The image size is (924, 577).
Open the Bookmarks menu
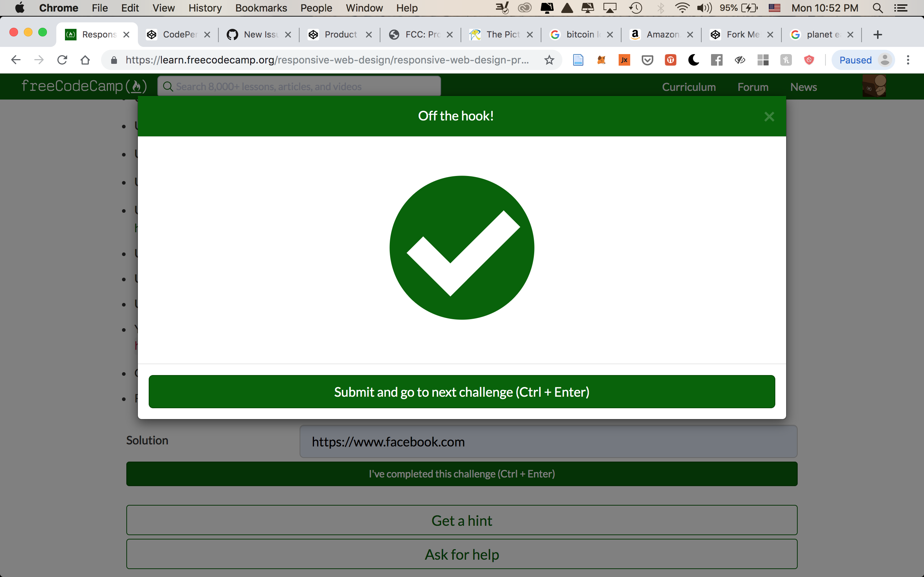(x=261, y=8)
